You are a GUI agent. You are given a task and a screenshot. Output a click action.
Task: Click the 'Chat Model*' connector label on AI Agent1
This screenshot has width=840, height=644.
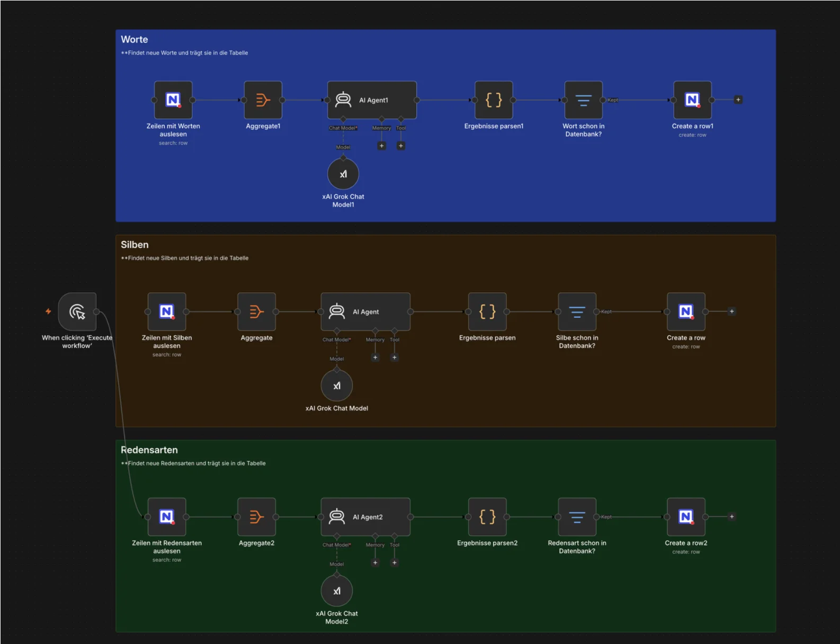coord(343,128)
